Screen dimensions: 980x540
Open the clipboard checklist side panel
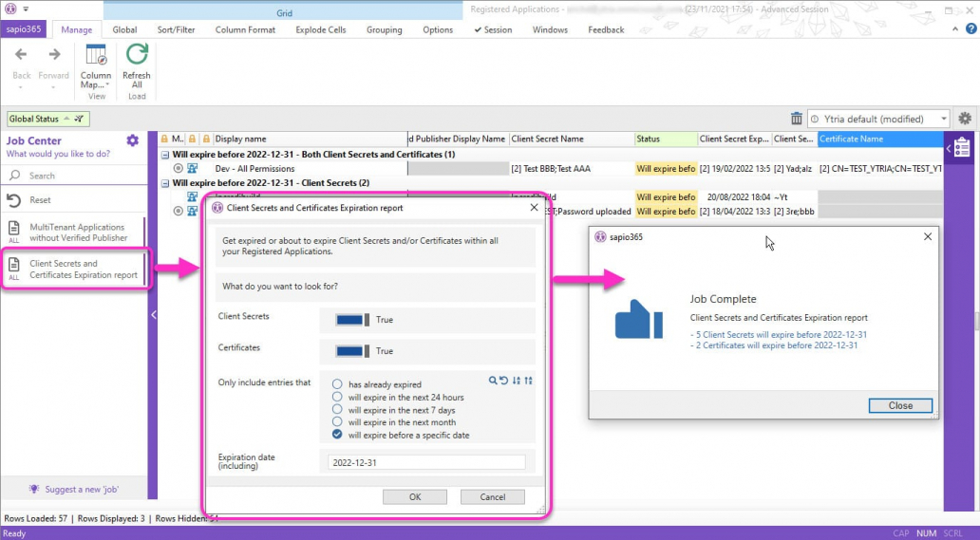(963, 148)
